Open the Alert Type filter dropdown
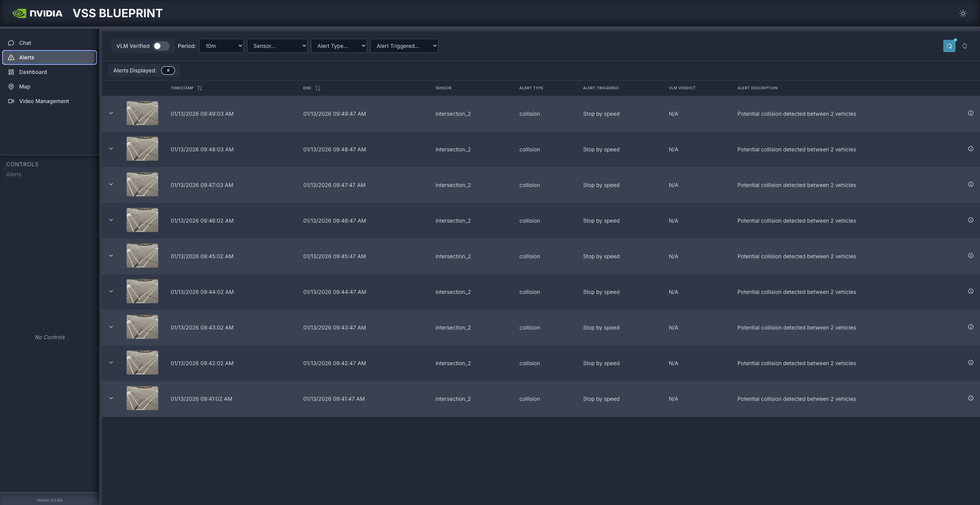980x505 pixels. coord(339,46)
